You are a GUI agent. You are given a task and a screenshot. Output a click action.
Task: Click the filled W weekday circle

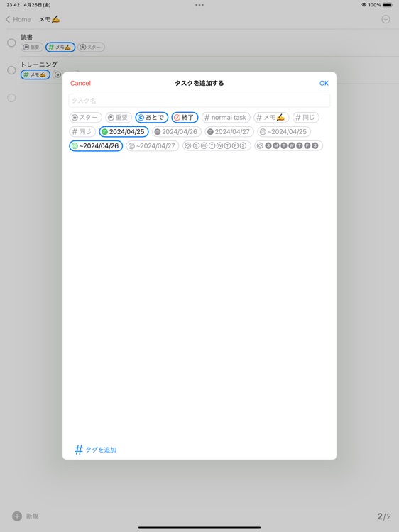[x=292, y=146]
